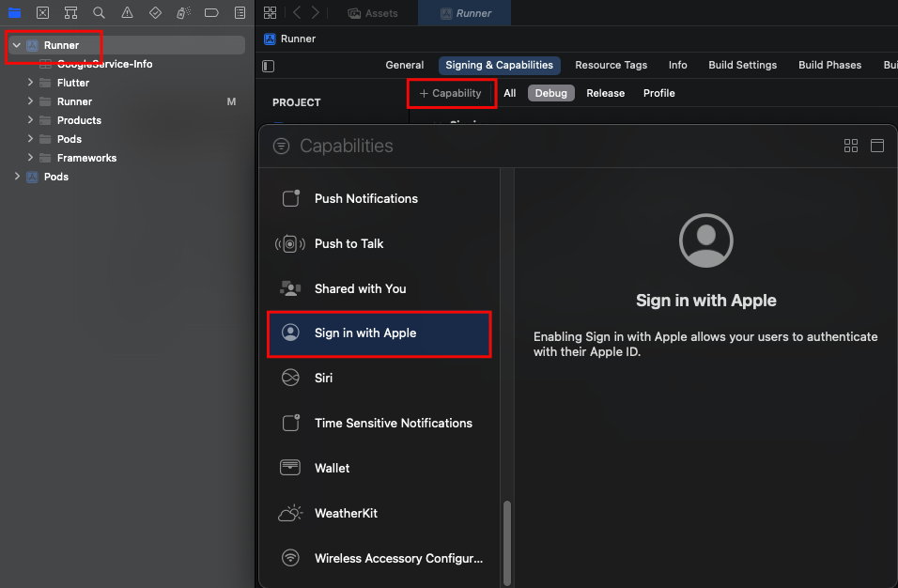
Task: Select the Shared with You capability label
Action: [x=360, y=288]
